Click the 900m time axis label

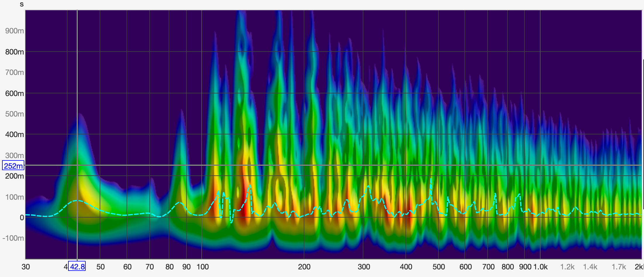pos(15,31)
